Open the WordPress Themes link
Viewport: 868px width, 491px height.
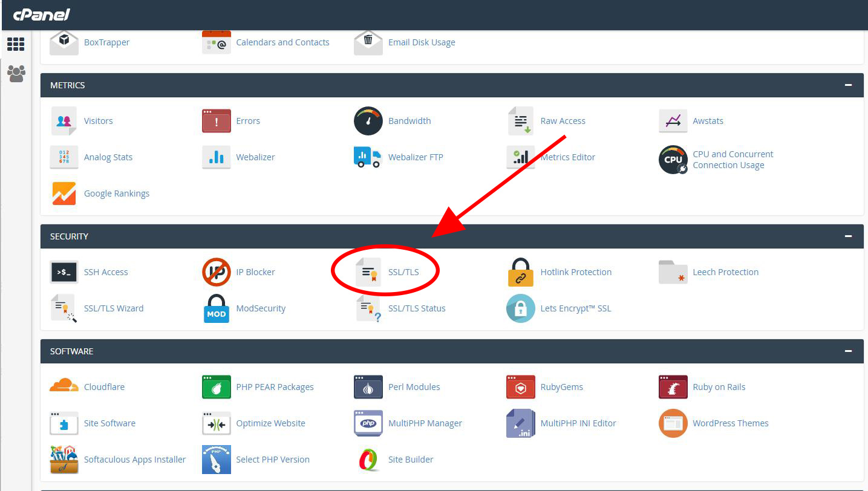[731, 423]
